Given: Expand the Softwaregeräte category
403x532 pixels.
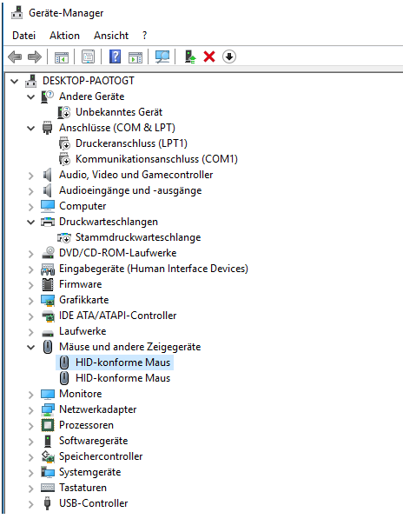Looking at the screenshot, I should click(31, 442).
